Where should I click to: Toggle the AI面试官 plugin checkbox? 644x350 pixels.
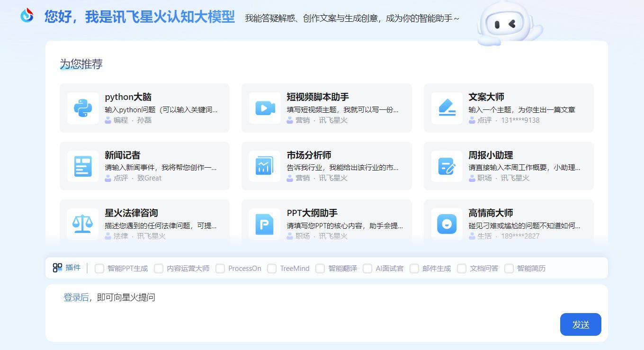pos(367,269)
